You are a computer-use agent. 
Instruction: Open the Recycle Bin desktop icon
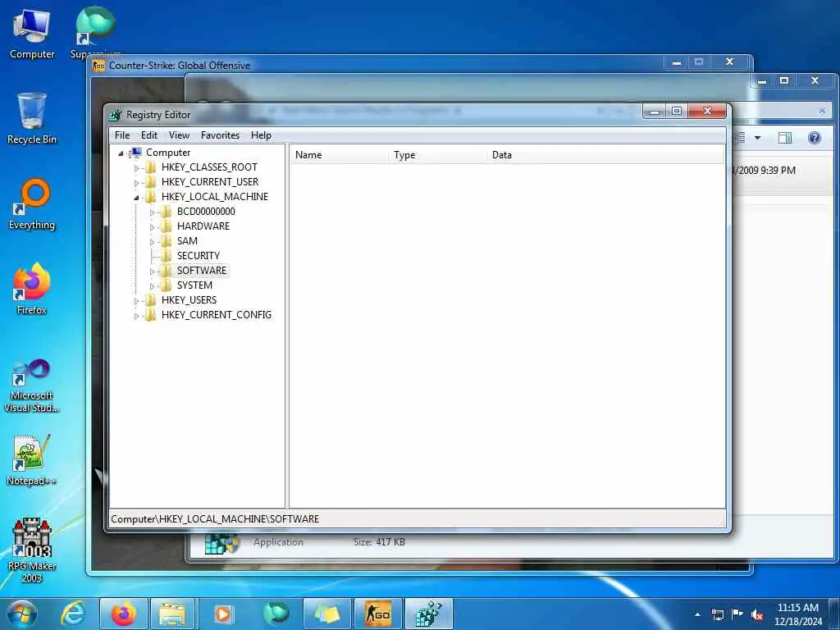[32, 119]
